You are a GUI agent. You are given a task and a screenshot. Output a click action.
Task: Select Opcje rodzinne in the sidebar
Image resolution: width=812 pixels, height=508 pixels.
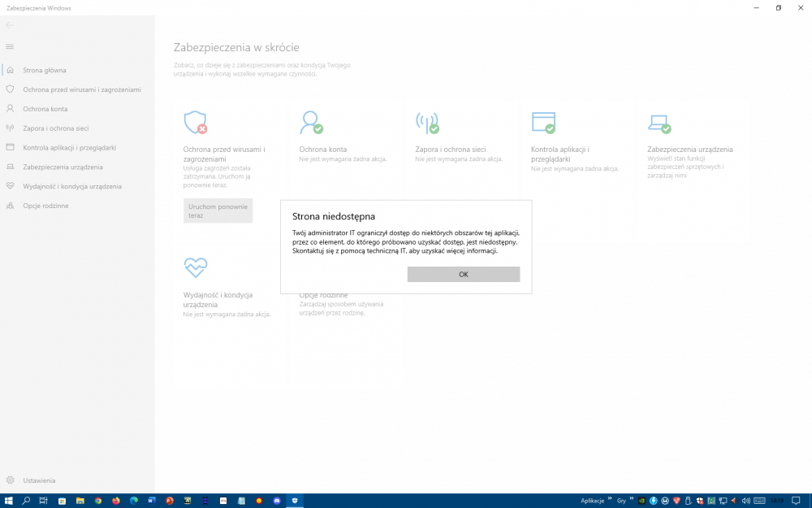coord(45,206)
